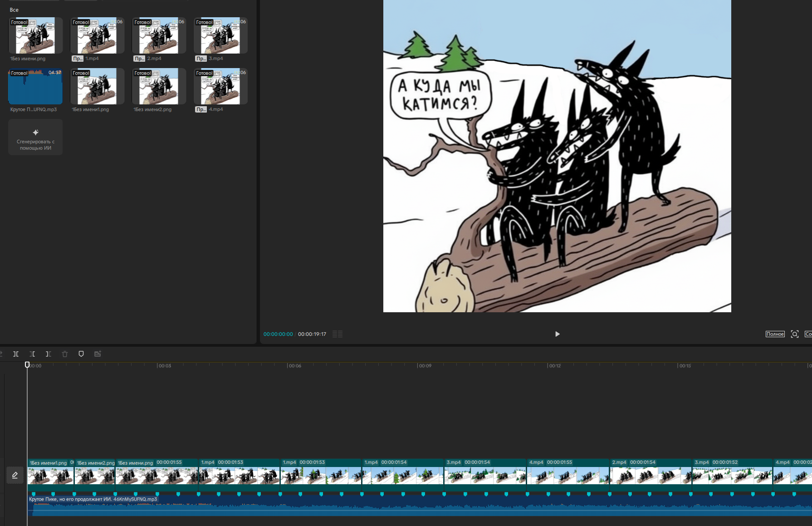Select the "2.mp4" media thumbnail
This screenshot has height=526, width=812.
tap(159, 36)
